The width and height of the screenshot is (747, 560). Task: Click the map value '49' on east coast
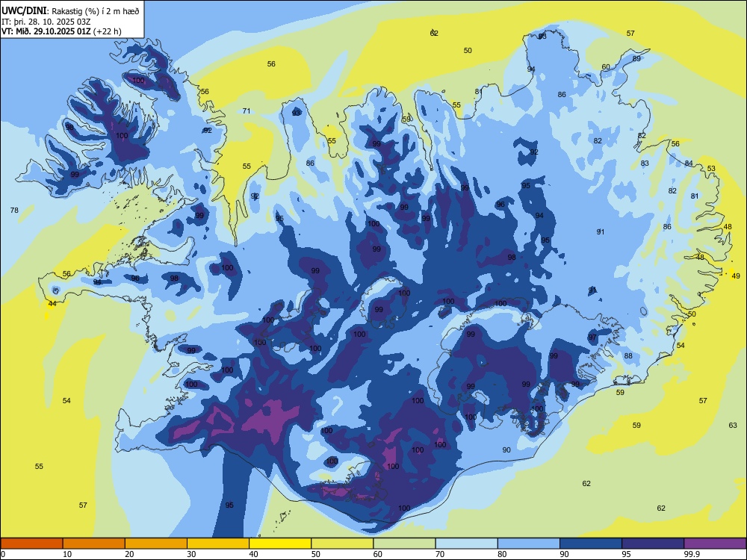[x=736, y=276]
